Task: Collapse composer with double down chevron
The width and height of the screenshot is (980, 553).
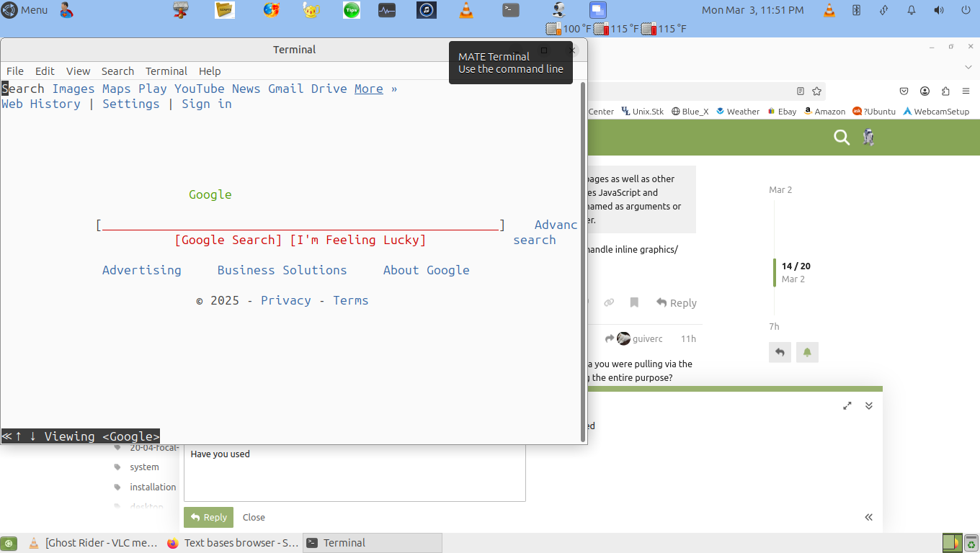Action: [x=869, y=406]
